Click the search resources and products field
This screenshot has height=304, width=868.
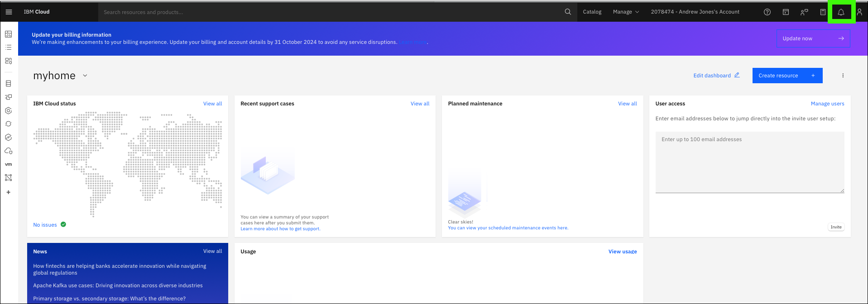point(331,12)
